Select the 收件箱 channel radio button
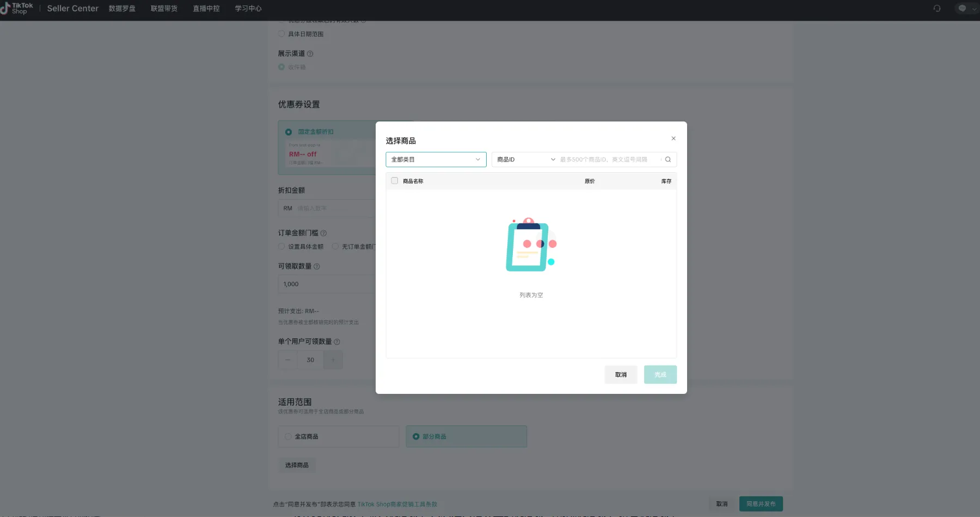Viewport: 980px width, 517px height. point(281,67)
